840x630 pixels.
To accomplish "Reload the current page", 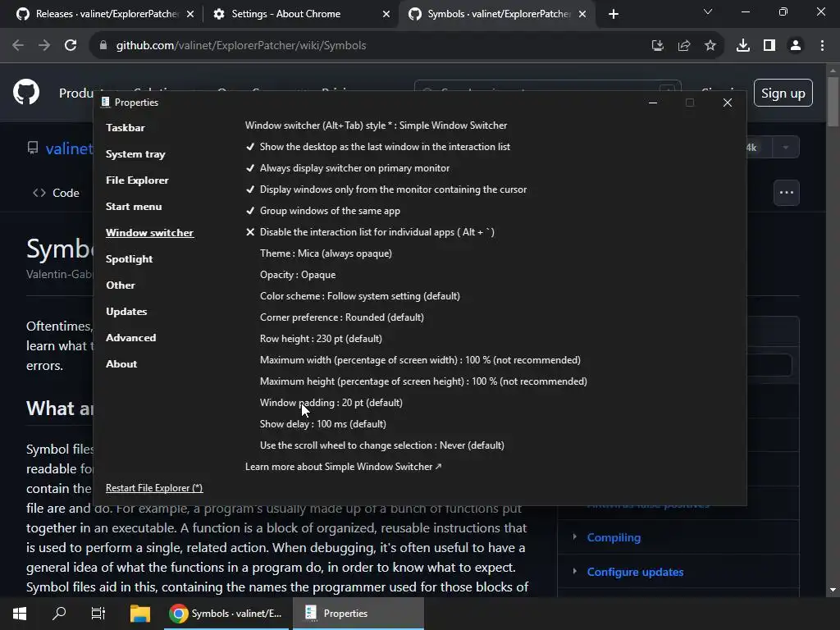I will point(71,46).
